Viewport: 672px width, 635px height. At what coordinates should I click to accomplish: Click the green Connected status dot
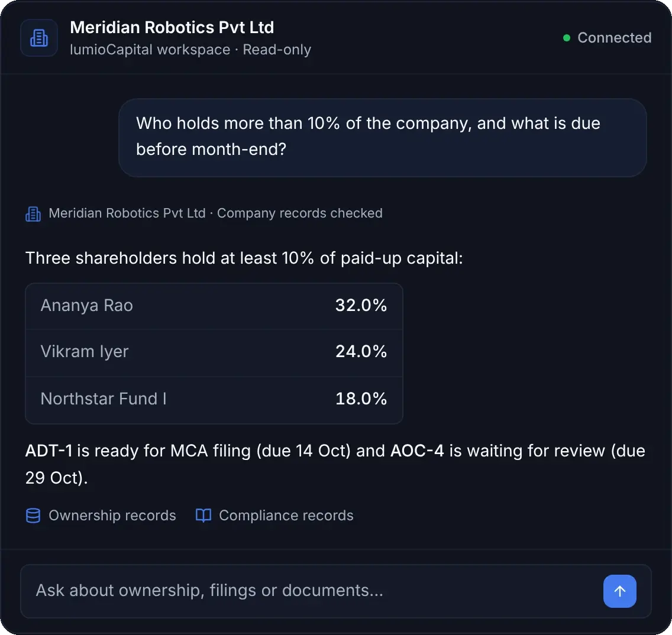pos(566,38)
